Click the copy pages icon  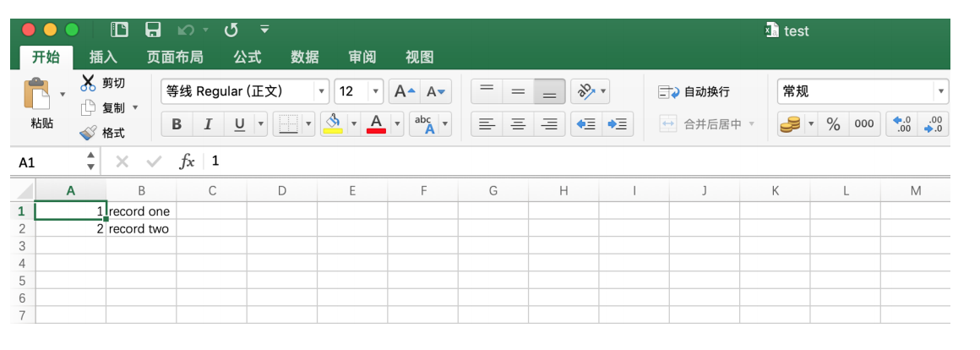pos(88,107)
